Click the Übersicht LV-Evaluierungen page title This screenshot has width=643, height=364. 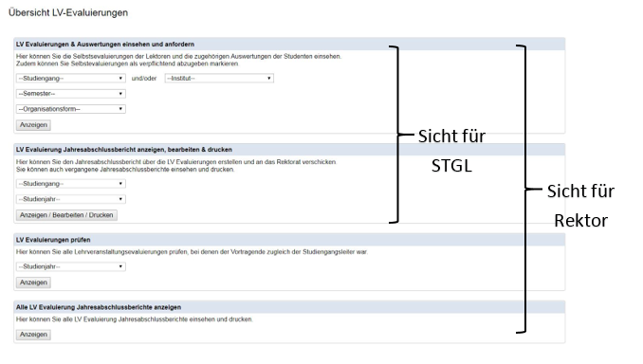coord(68,12)
